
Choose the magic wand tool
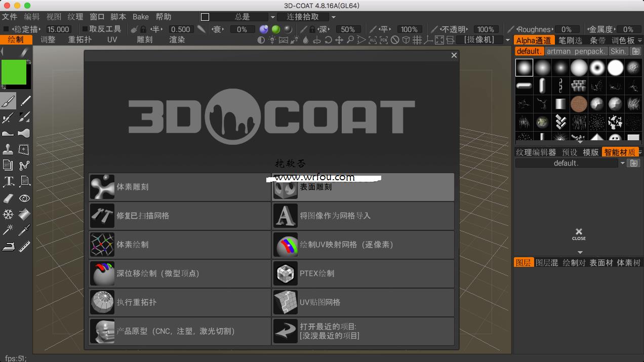pos(8,230)
